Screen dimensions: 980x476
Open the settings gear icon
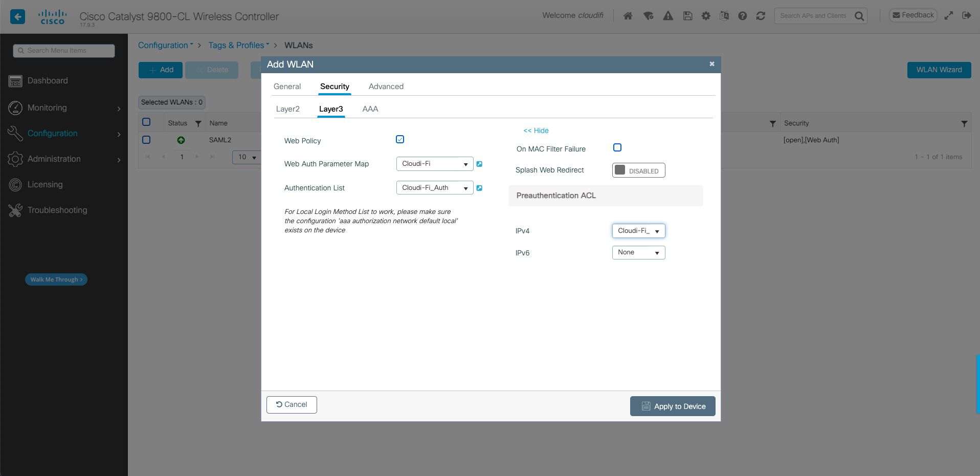tap(706, 16)
